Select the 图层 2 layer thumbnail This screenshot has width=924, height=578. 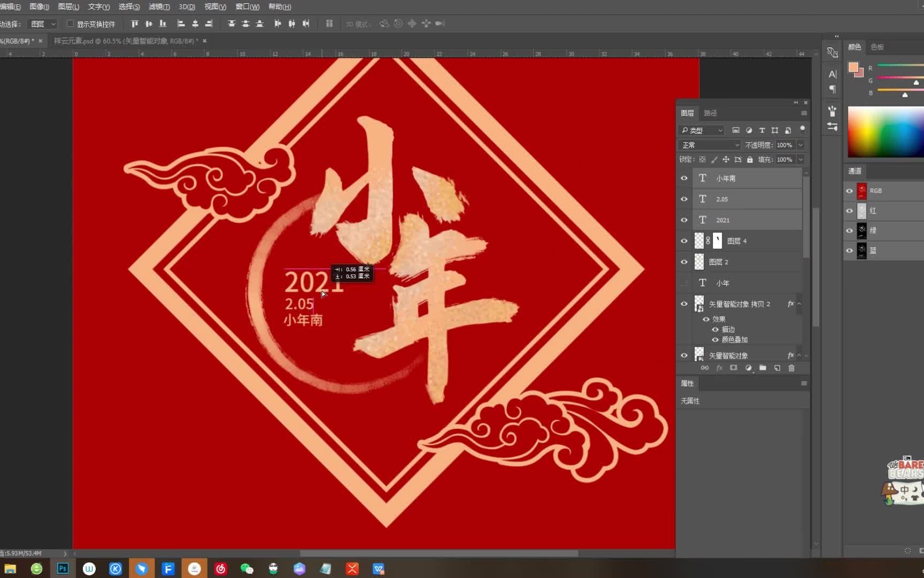click(699, 262)
